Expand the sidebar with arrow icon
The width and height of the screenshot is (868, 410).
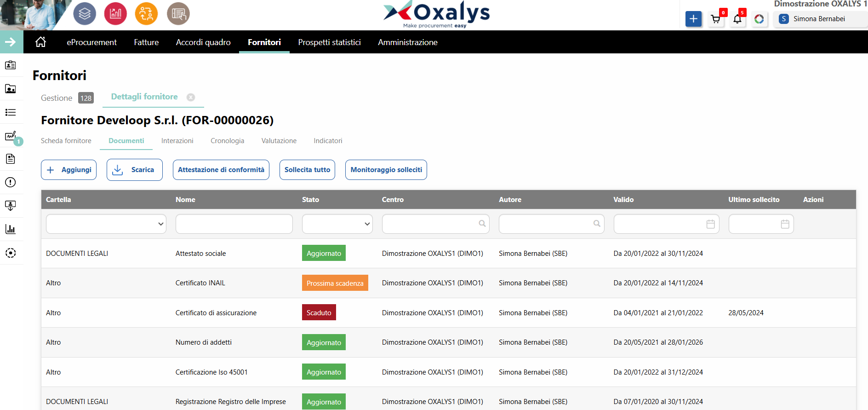tap(11, 42)
